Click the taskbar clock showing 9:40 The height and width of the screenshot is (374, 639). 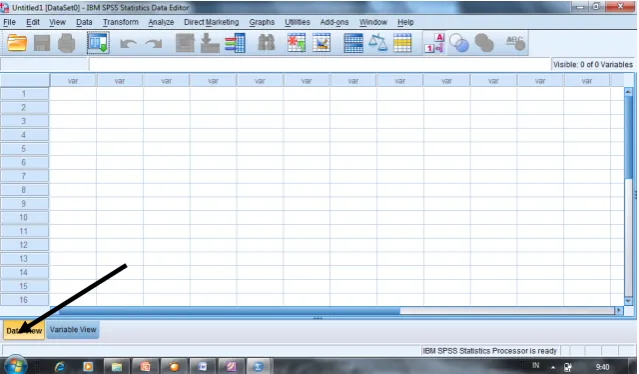[602, 367]
